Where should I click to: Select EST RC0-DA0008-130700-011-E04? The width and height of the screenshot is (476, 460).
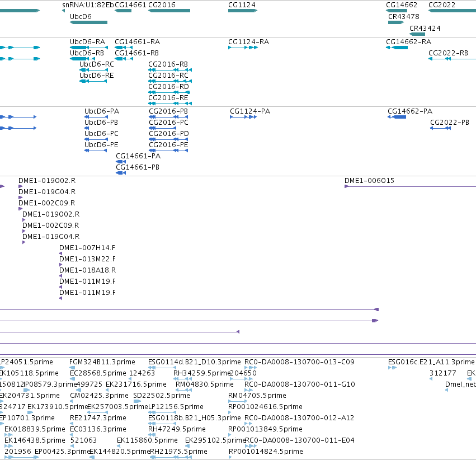(x=300, y=440)
